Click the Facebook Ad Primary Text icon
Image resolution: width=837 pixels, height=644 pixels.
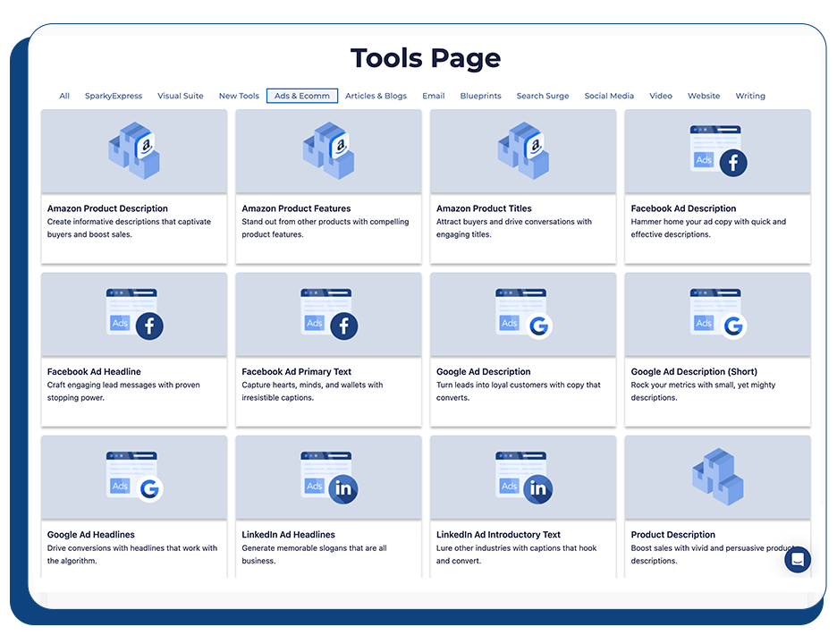[328, 314]
